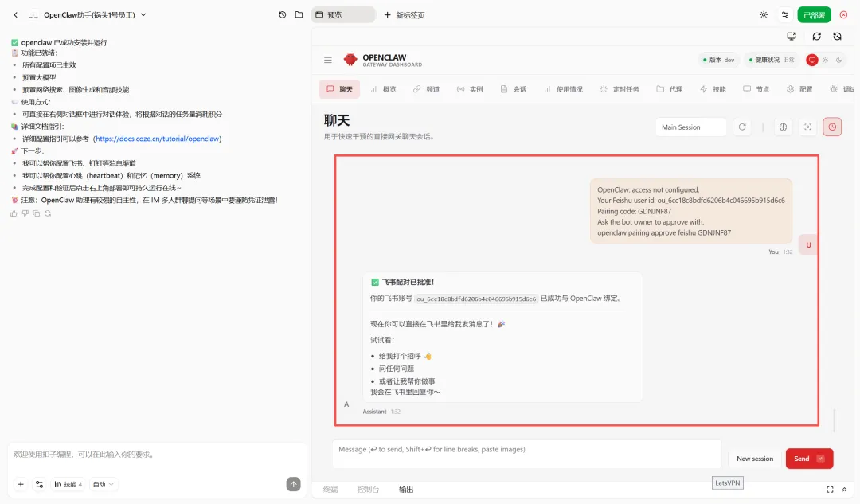Switch to the 终端 bottom tab
The width and height of the screenshot is (860, 504).
[x=330, y=490]
